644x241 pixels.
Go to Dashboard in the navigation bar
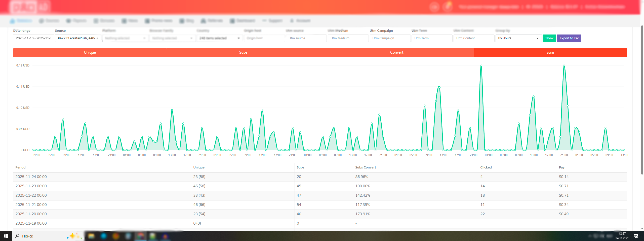coord(243,21)
